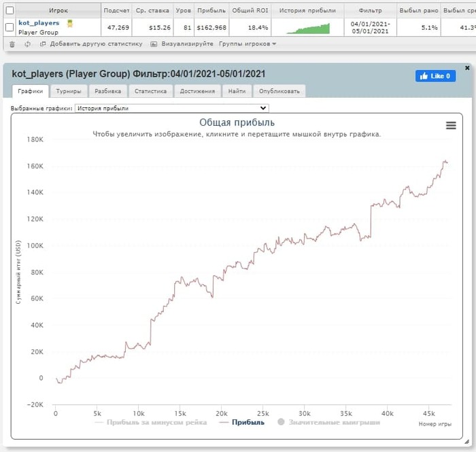Image resolution: width=476 pixels, height=452 pixels.
Task: Click the $162,968 profit cell
Action: (x=211, y=28)
